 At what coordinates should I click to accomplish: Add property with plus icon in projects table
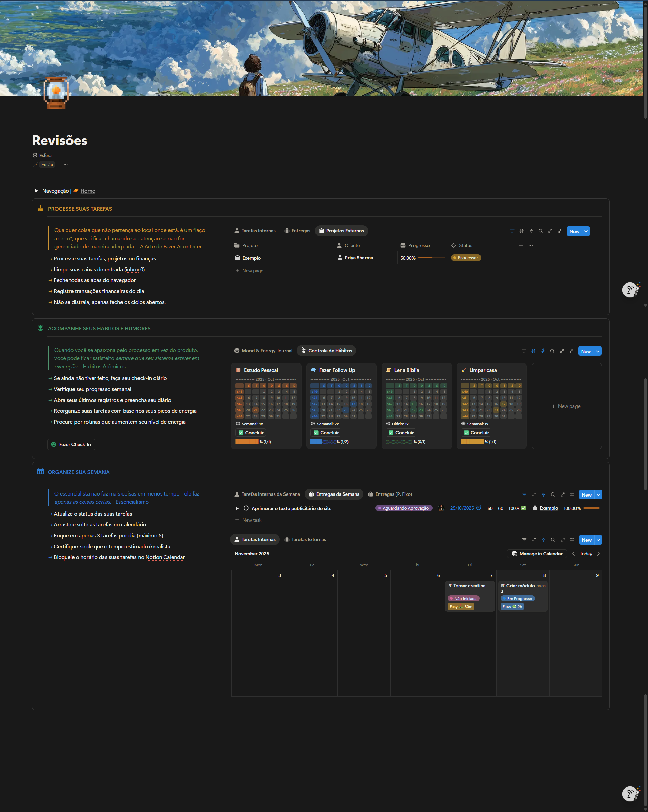521,246
